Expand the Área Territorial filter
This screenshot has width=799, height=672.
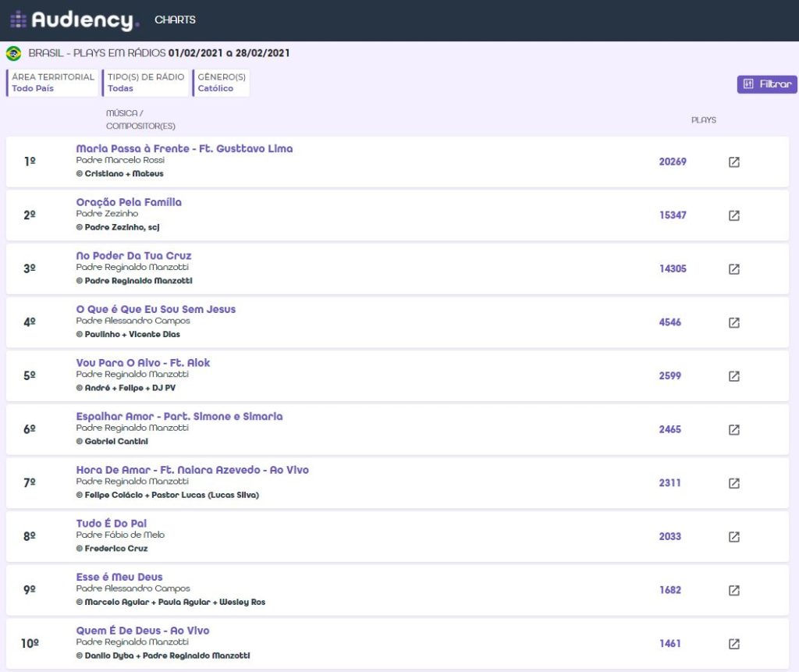click(x=52, y=83)
